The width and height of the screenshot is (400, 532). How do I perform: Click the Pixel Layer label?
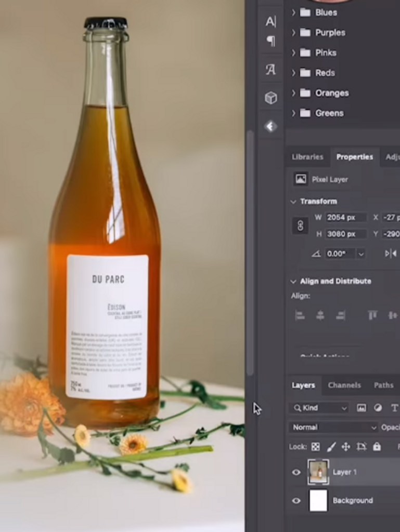click(330, 179)
